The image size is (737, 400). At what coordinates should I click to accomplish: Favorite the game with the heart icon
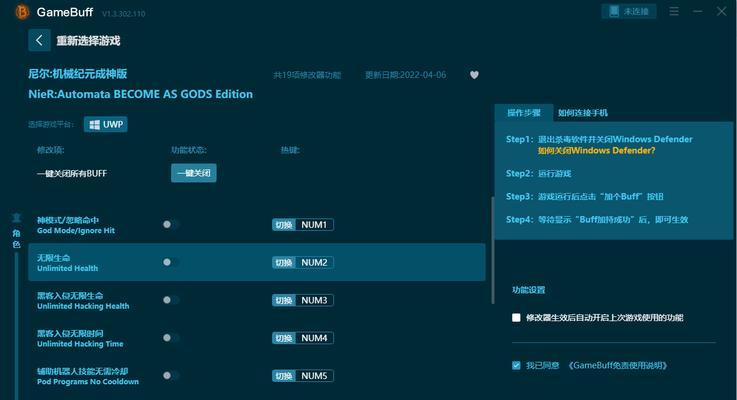point(474,75)
